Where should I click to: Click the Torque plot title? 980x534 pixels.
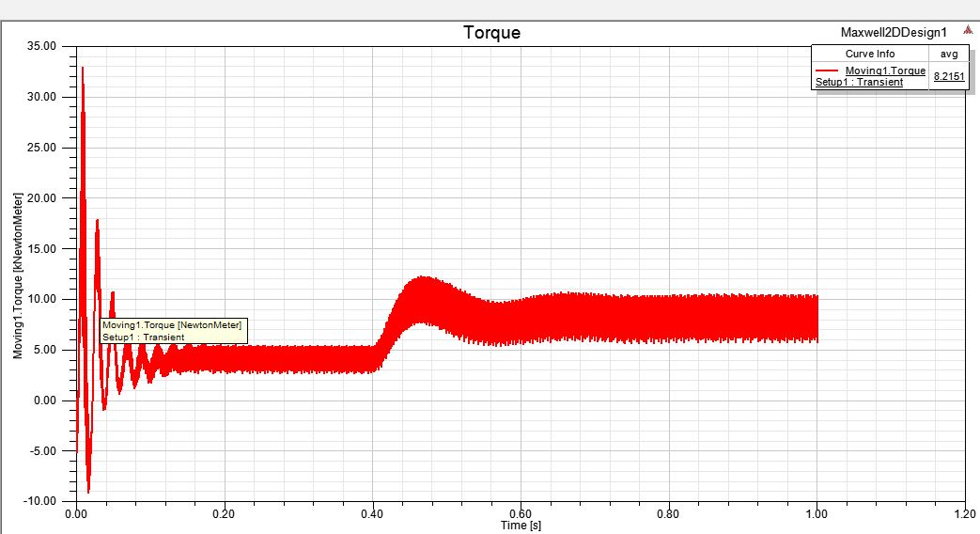[491, 33]
